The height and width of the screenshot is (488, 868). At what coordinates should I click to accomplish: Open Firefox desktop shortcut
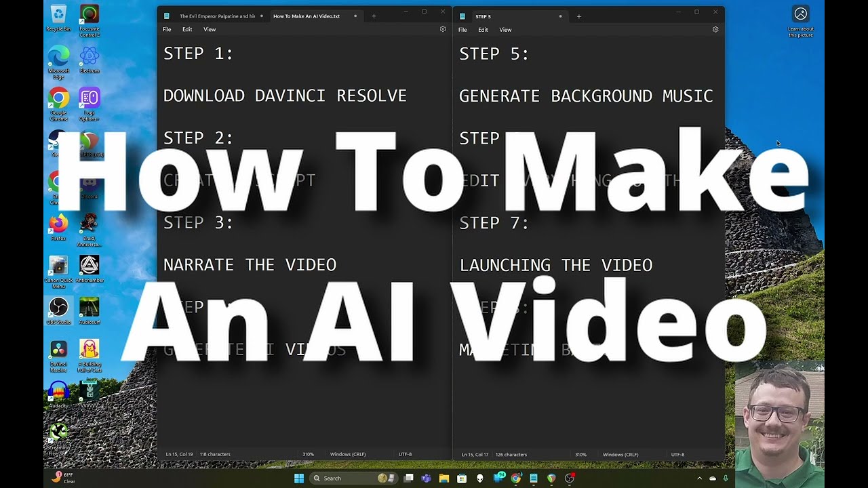pos(58,227)
